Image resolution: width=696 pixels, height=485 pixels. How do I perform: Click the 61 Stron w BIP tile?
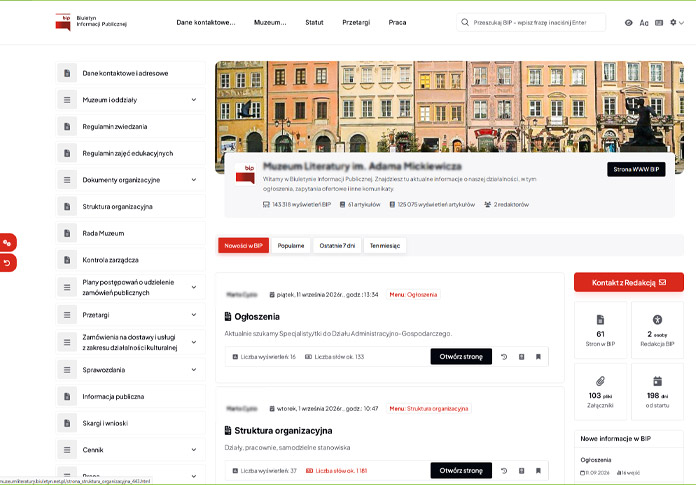[600, 330]
